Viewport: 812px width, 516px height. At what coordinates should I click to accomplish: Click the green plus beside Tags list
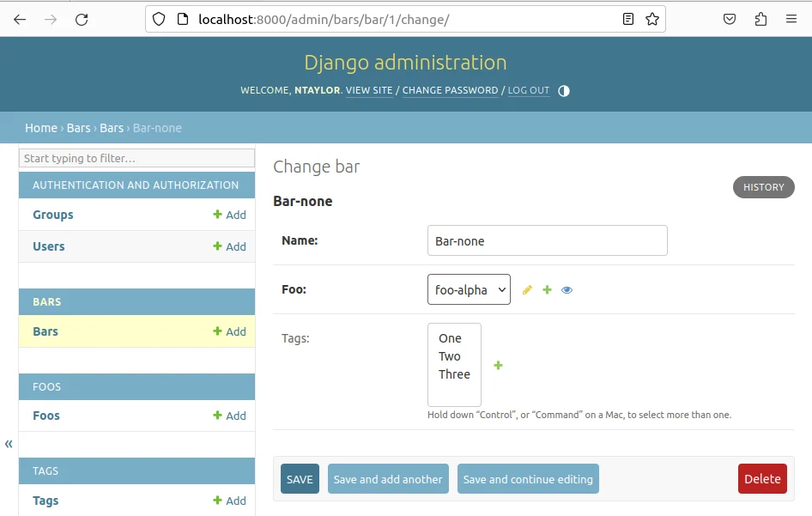point(498,366)
